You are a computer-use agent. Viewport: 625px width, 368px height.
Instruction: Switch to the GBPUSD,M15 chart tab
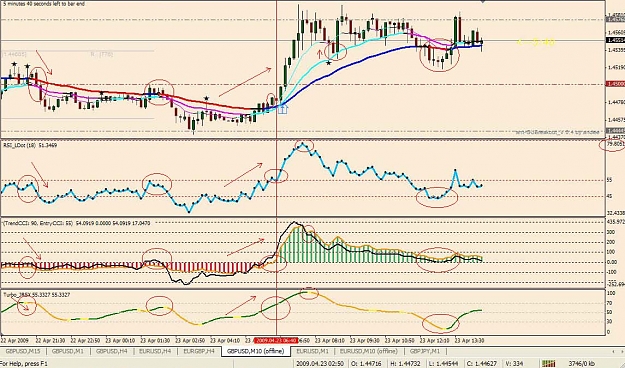point(23,351)
